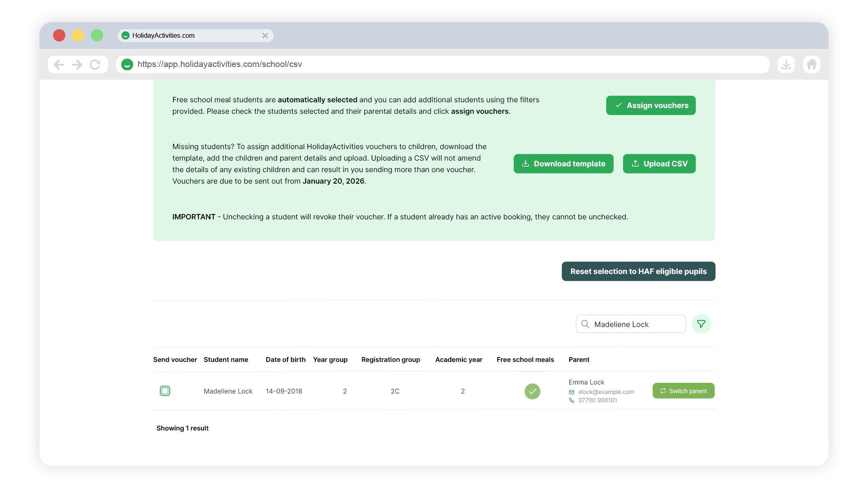Click the browser forward arrow
The width and height of the screenshot is (868, 488).
77,64
